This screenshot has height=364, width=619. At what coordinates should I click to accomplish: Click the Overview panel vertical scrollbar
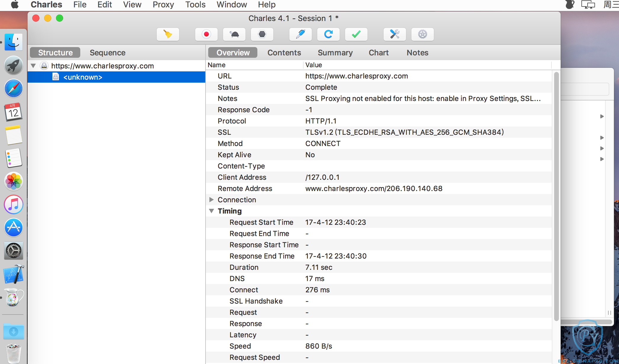pos(556,196)
